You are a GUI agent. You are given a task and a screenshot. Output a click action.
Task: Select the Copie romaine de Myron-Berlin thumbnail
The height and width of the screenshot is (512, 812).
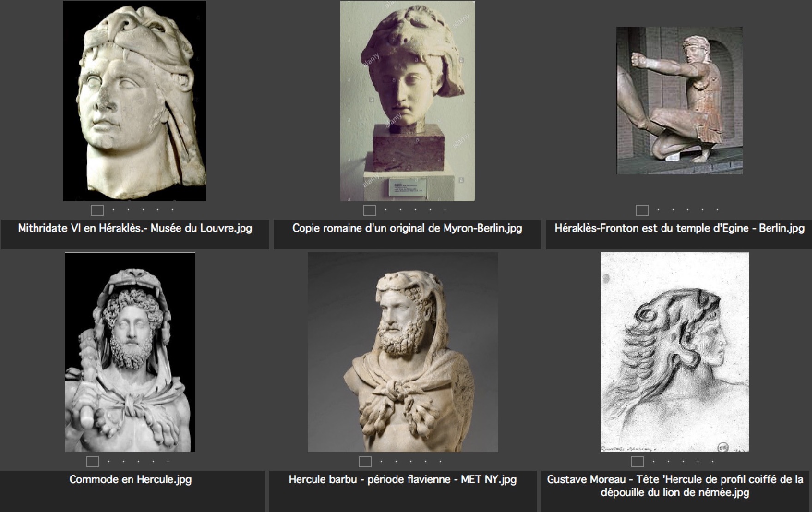click(408, 101)
